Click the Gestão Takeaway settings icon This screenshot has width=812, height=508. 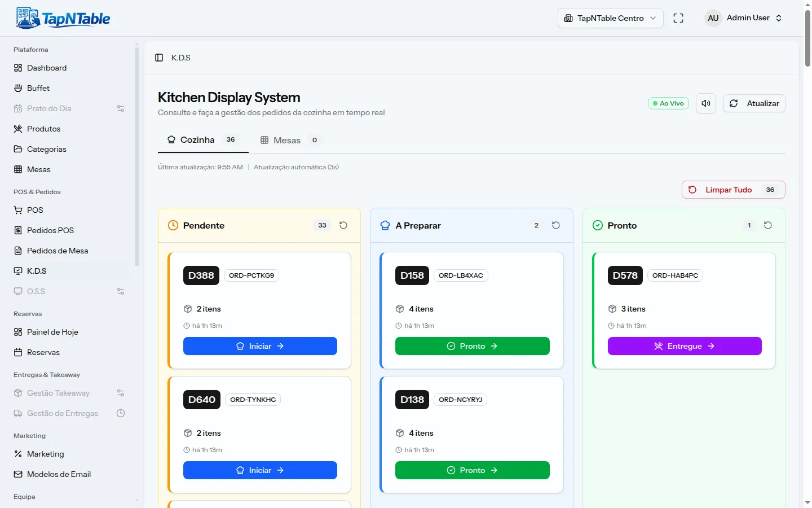(121, 393)
